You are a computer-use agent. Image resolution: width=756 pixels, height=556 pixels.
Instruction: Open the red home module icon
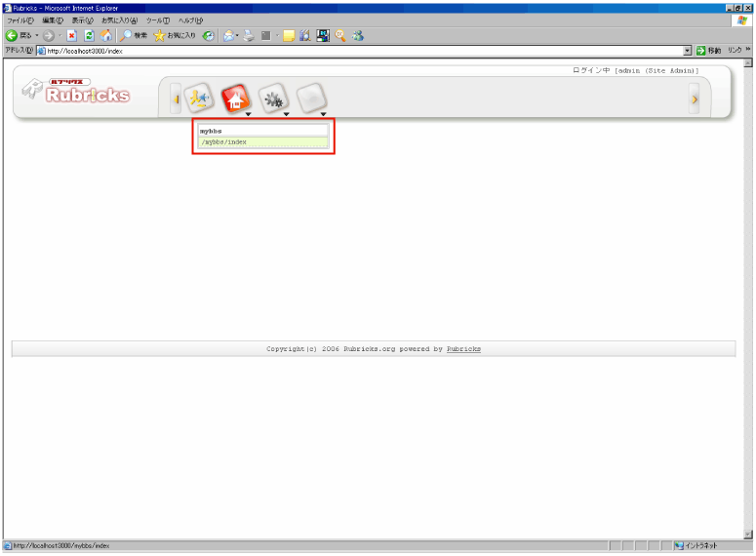(236, 99)
